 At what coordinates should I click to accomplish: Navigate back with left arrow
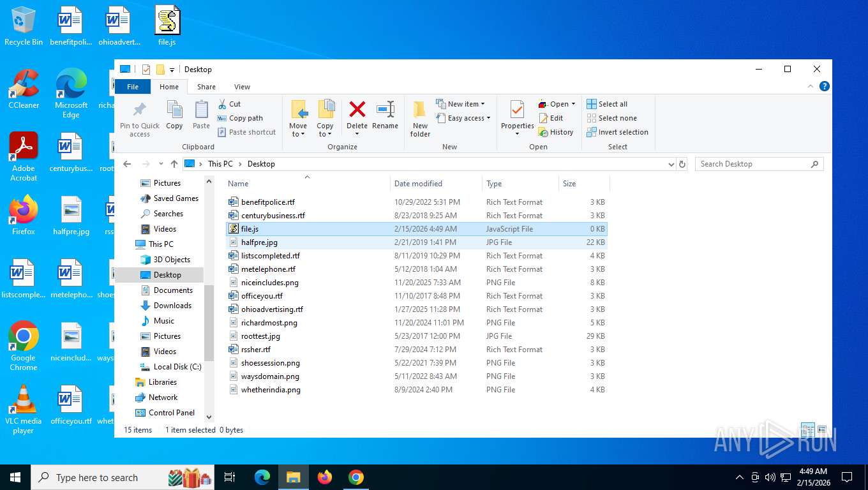[x=127, y=164]
